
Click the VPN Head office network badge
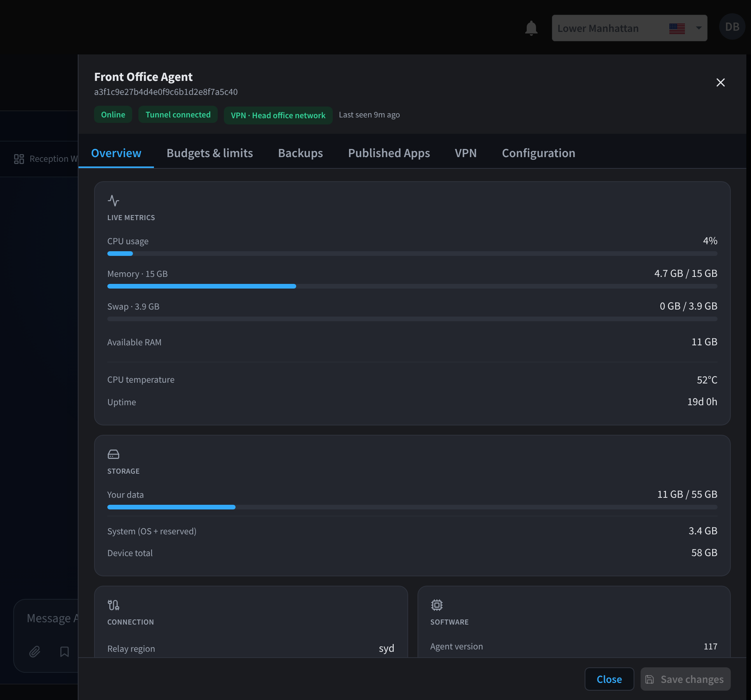278,115
